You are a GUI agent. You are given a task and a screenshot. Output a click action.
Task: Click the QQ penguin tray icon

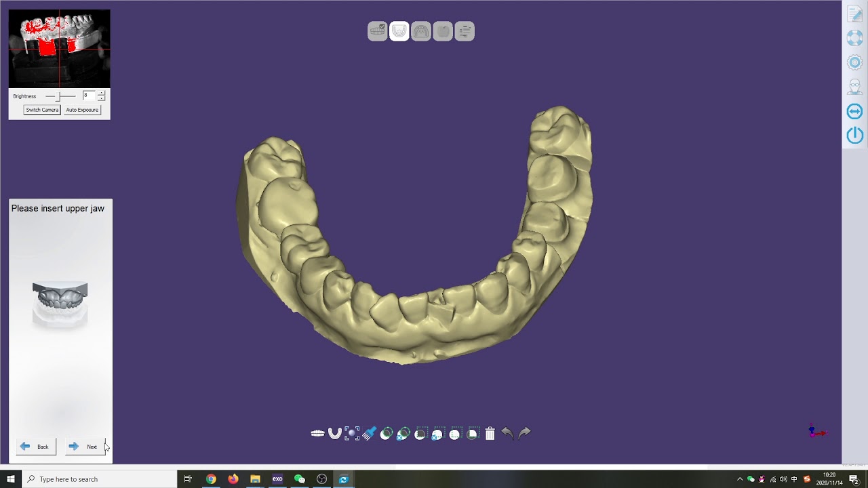tap(762, 479)
